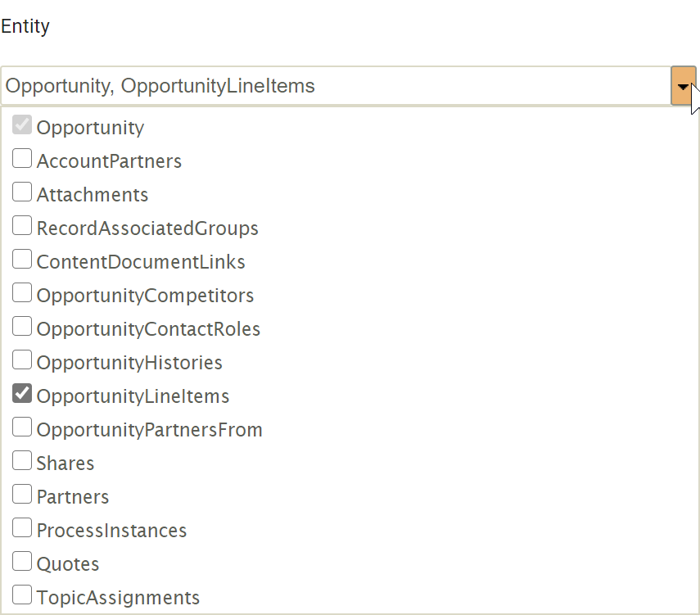
Task: Check the OpportunityCompetitors box
Action: click(22, 293)
